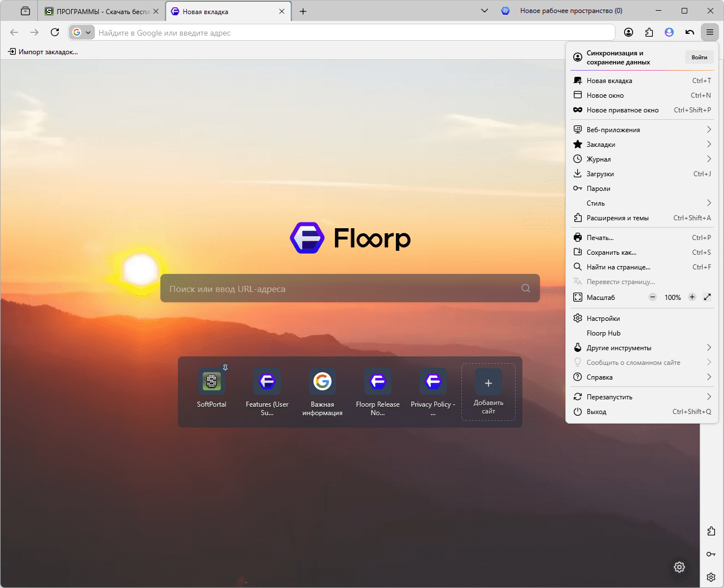Open Floorp Hub menu item

tap(642, 333)
